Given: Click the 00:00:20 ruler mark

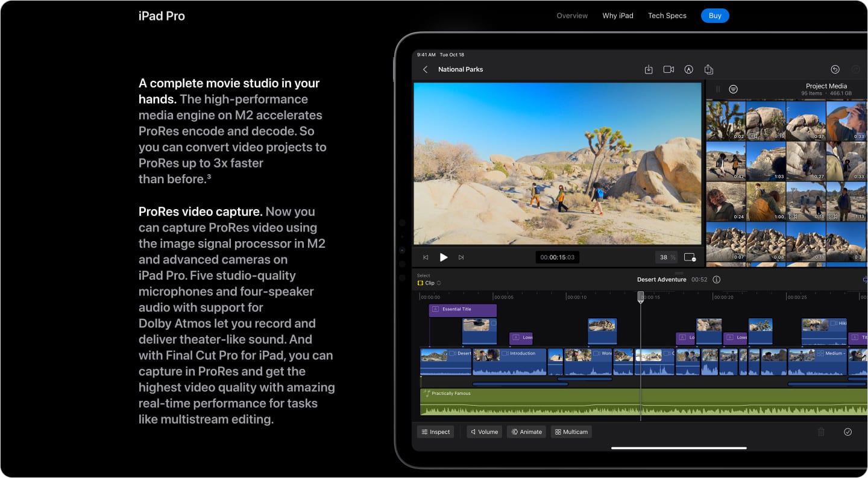Looking at the screenshot, I should [723, 297].
